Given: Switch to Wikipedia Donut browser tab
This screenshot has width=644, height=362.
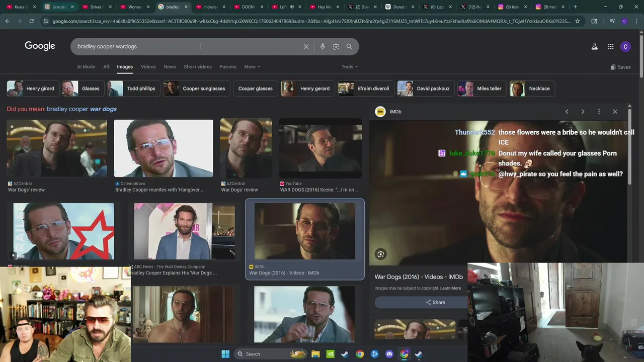Looking at the screenshot, I should (x=401, y=7).
